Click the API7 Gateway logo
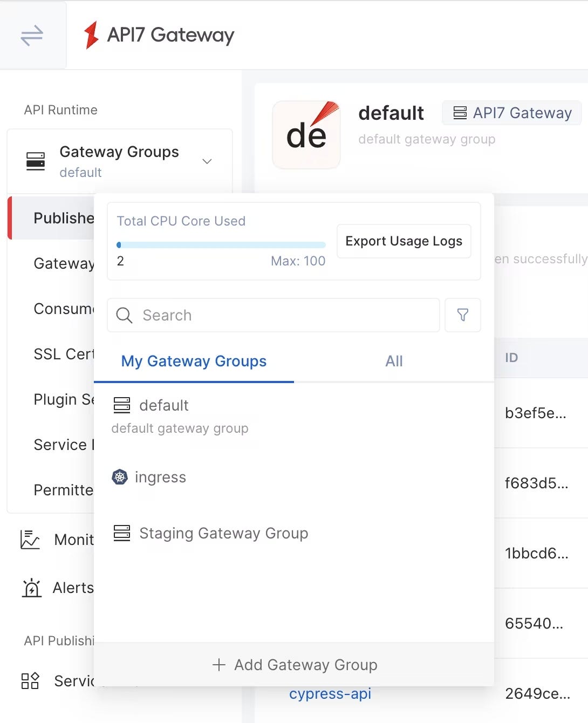The image size is (588, 723). pyautogui.click(x=92, y=35)
